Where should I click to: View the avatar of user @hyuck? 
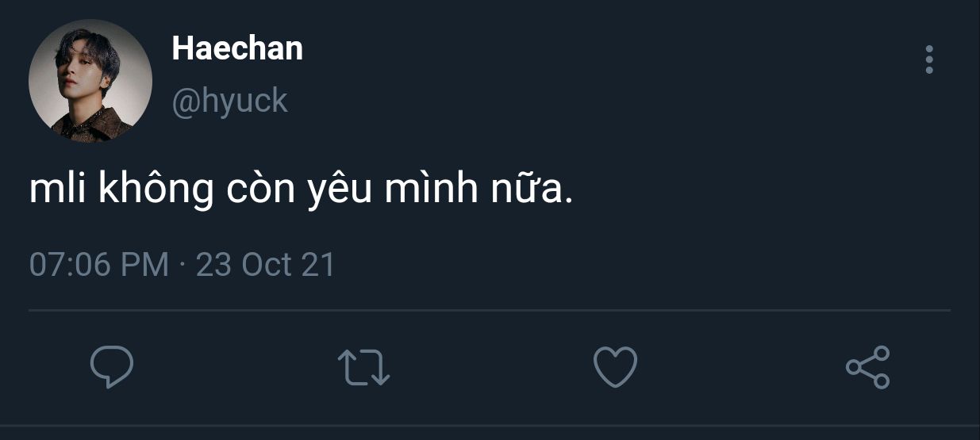point(90,81)
